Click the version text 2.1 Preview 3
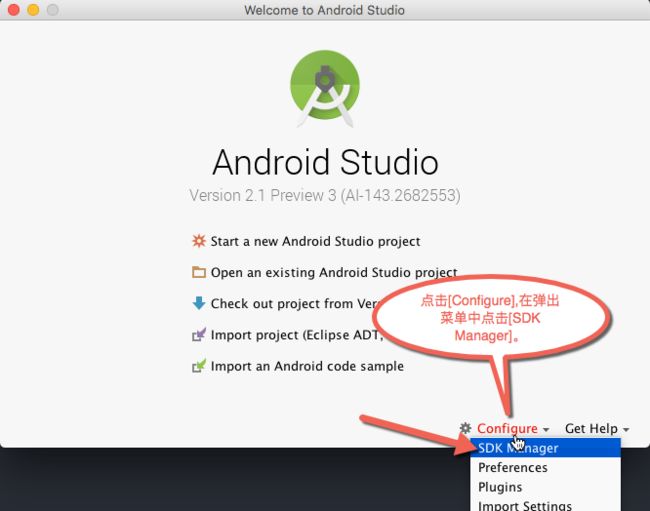This screenshot has height=511, width=650. (x=325, y=196)
